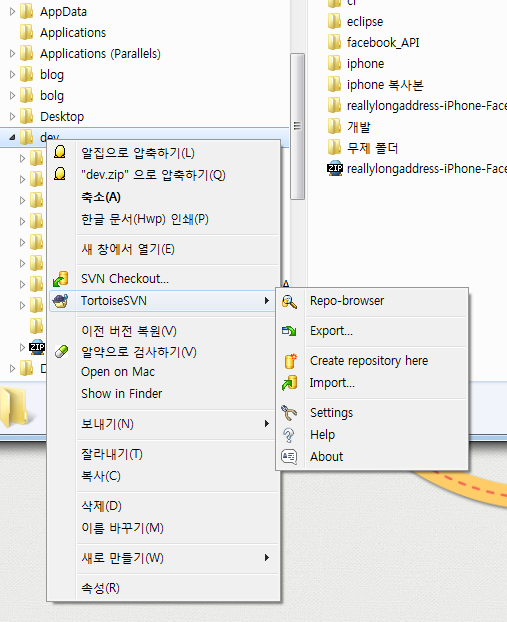The height and width of the screenshot is (622, 507).
Task: Click the Export arrow icon
Action: 289,331
